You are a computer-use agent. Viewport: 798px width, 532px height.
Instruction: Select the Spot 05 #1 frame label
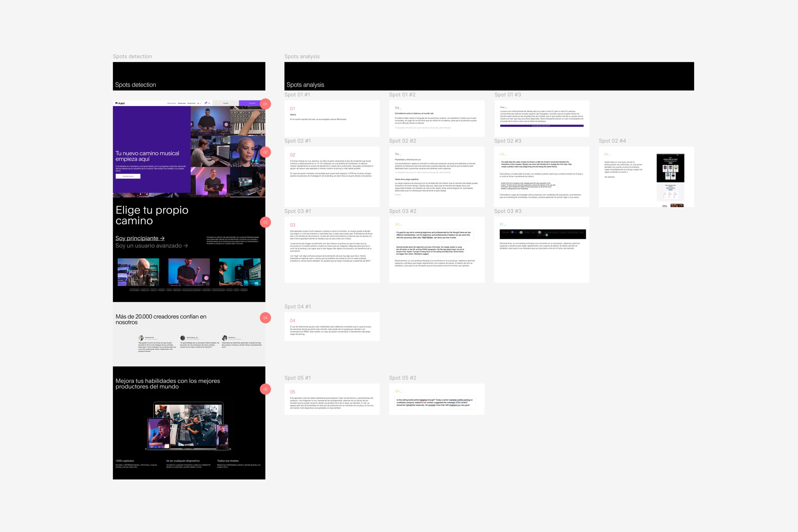297,378
